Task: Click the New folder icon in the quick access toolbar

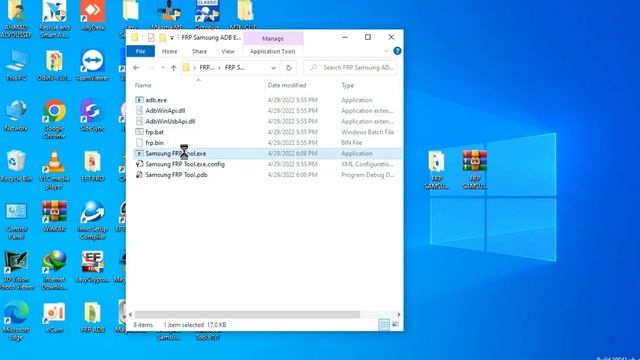Action: [x=162, y=38]
